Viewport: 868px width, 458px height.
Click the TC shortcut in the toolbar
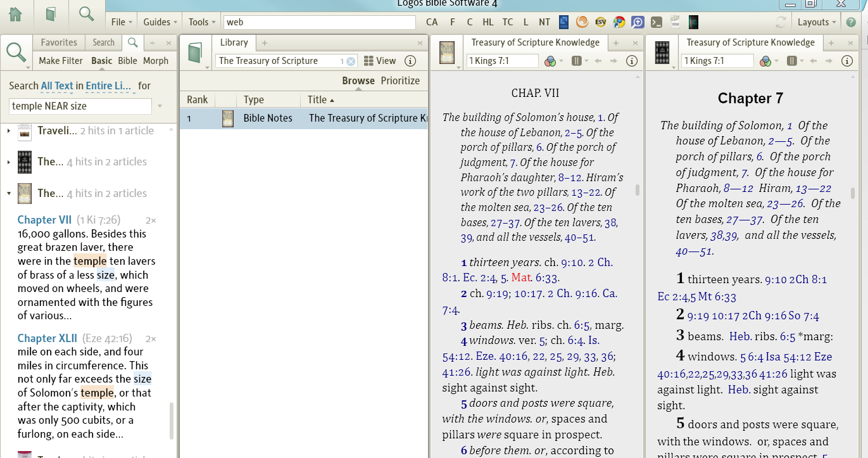pyautogui.click(x=508, y=22)
